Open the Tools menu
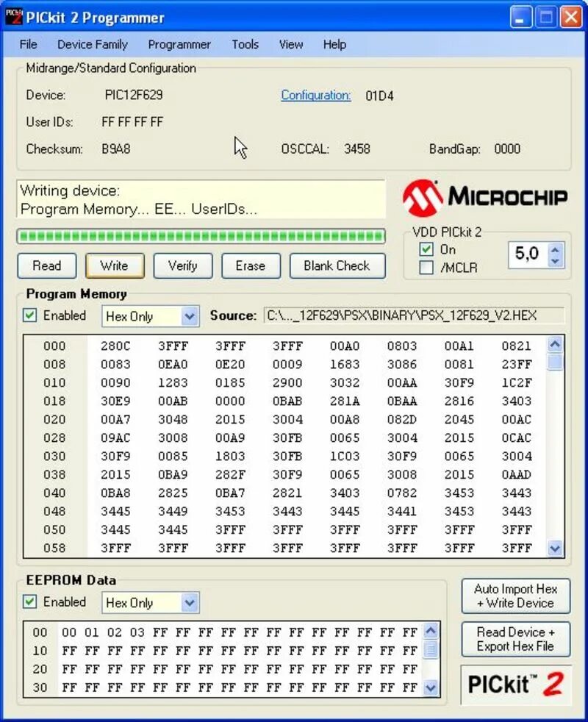The image size is (588, 722). [x=245, y=44]
